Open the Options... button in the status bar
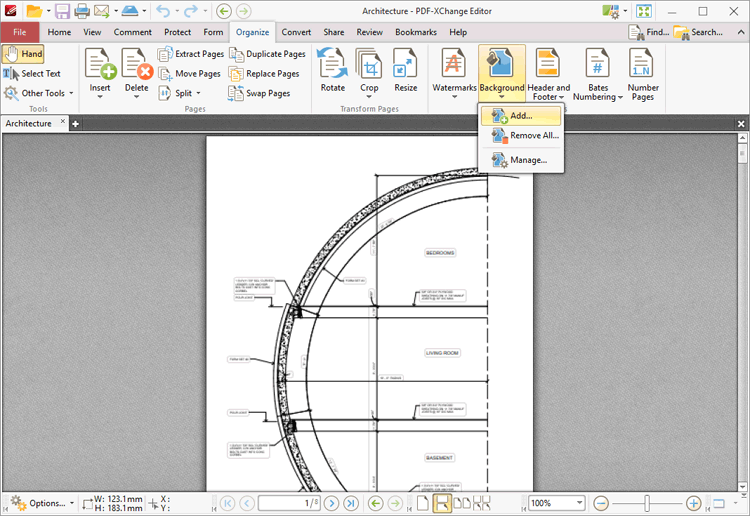Screen dimensions: 750x516 [x=42, y=503]
